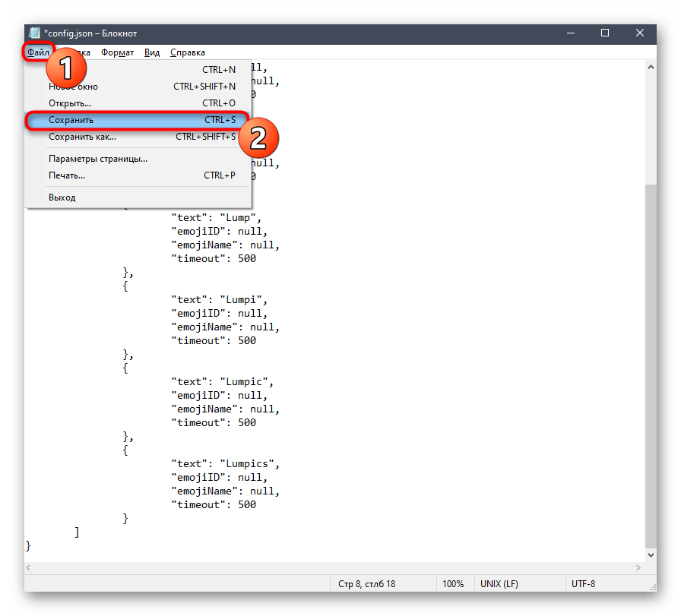
Task: Open the Формат menu
Action: (x=117, y=52)
